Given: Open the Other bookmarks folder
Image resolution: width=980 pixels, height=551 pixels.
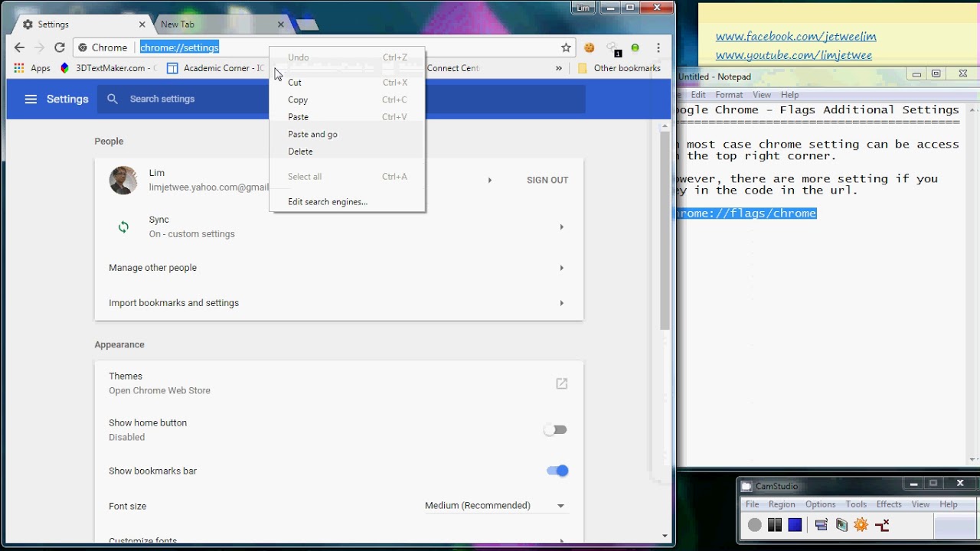Looking at the screenshot, I should tap(619, 68).
